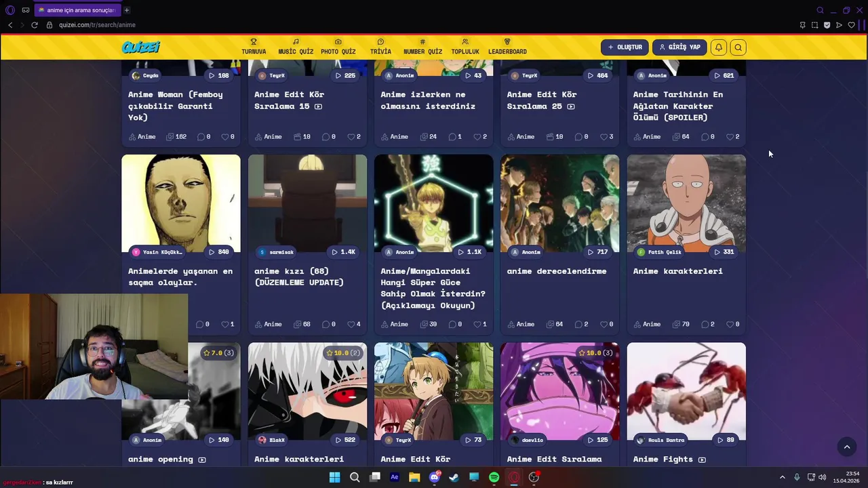Open comments on the Saitama 'Anime karakterleri' card

tap(708, 325)
